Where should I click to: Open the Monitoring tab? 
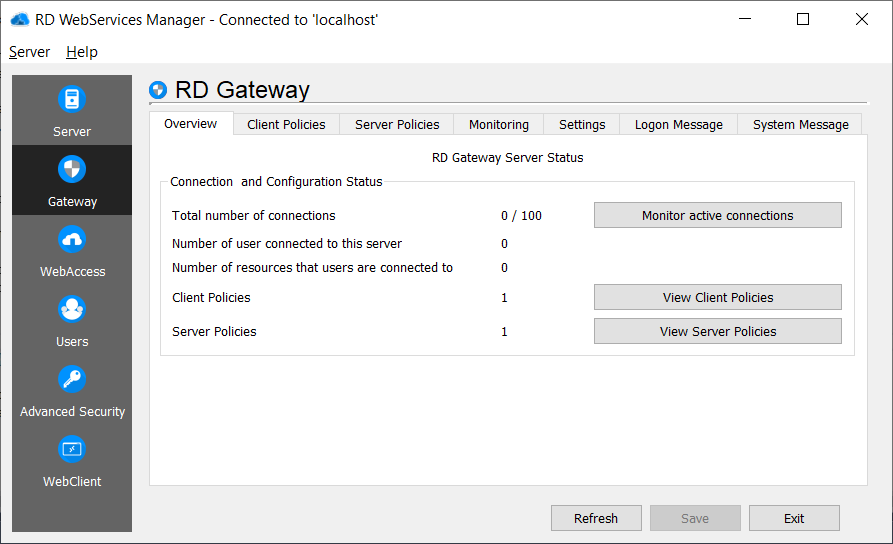click(x=499, y=124)
